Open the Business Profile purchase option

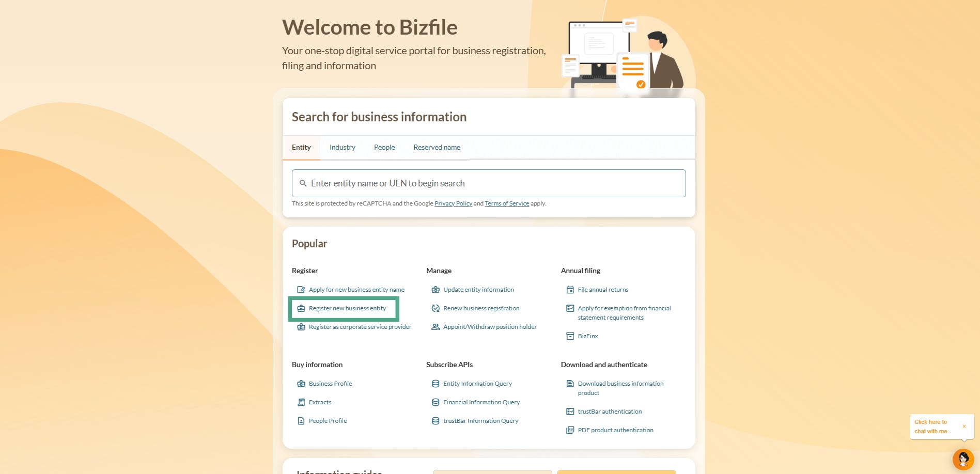330,383
